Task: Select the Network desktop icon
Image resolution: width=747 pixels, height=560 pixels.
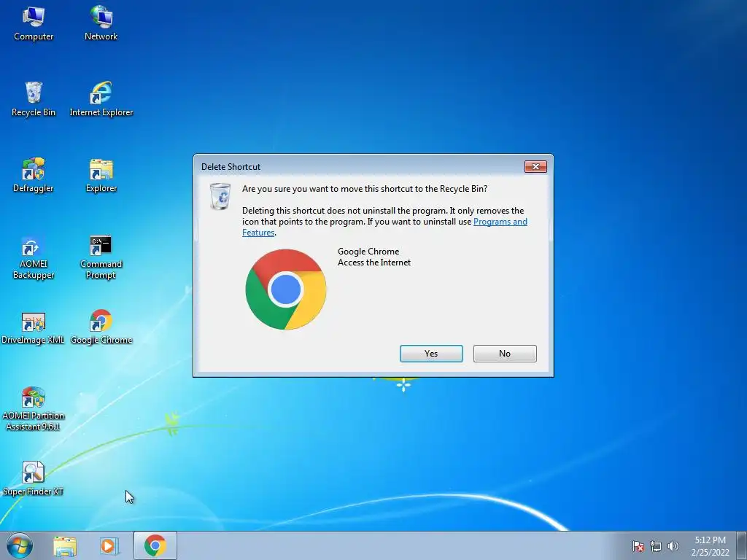Action: click(101, 23)
